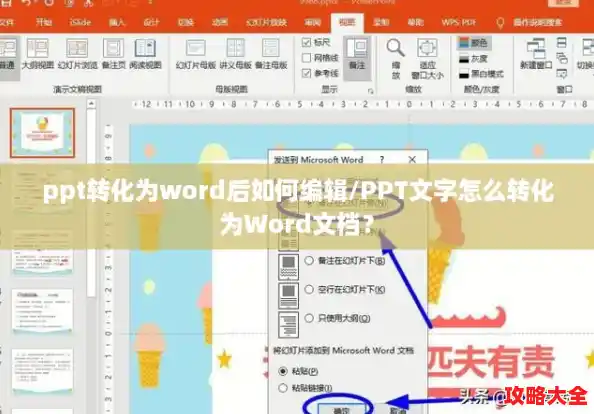Click Fit to Window (适应窗口大小)

click(427, 59)
